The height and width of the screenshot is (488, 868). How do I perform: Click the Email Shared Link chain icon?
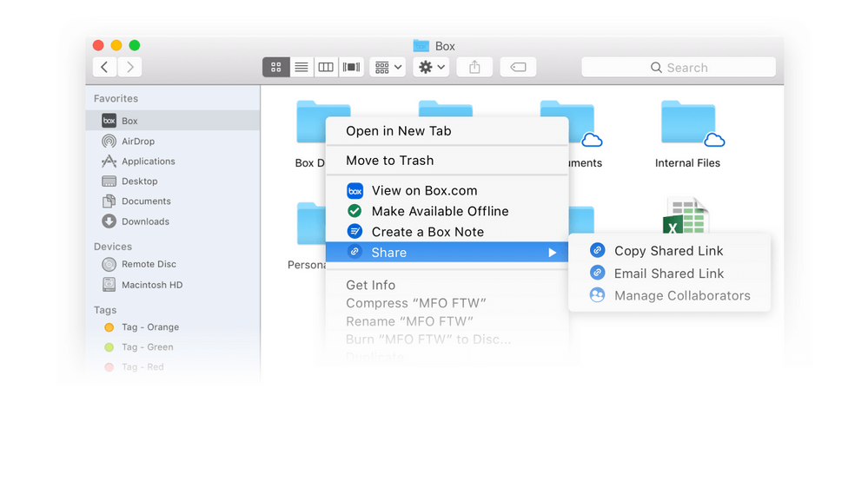597,272
